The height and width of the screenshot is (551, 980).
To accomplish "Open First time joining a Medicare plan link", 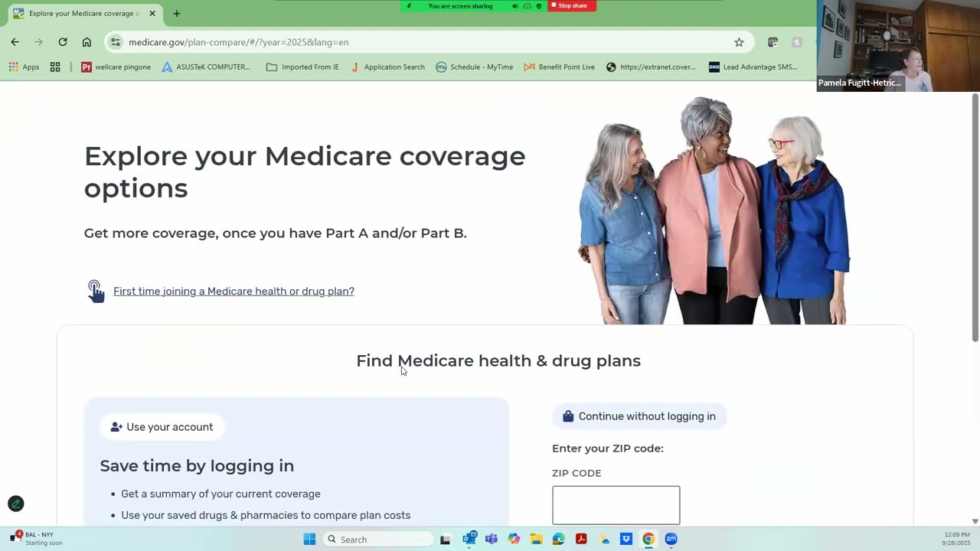I will (x=234, y=291).
